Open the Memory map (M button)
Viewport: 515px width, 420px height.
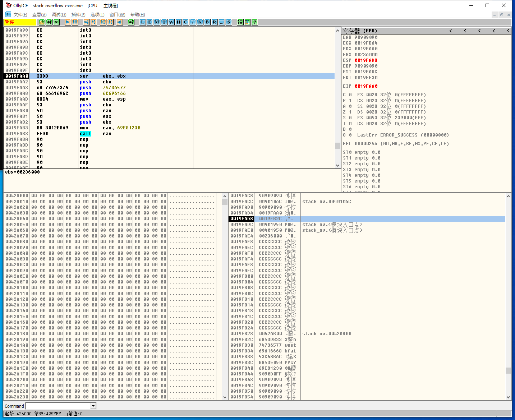[157, 22]
